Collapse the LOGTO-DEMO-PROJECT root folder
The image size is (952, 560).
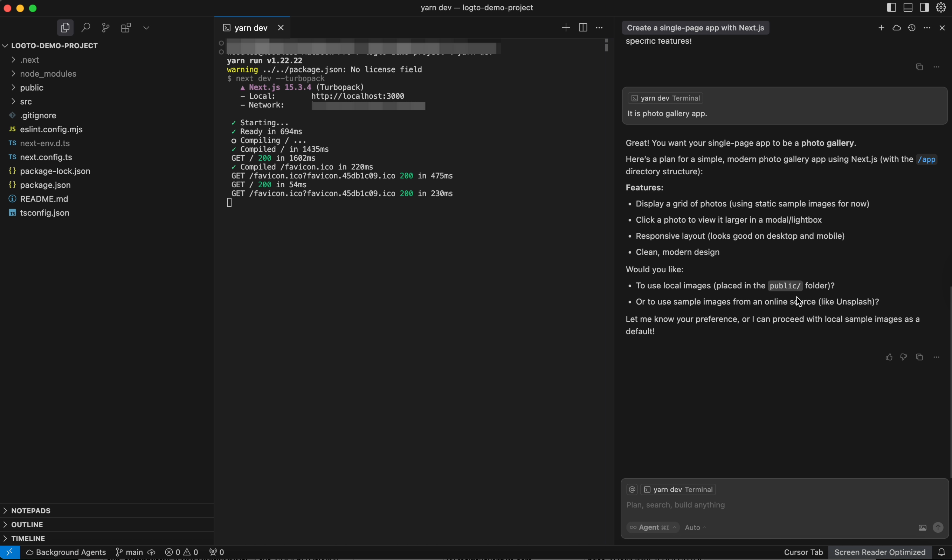pos(107,46)
